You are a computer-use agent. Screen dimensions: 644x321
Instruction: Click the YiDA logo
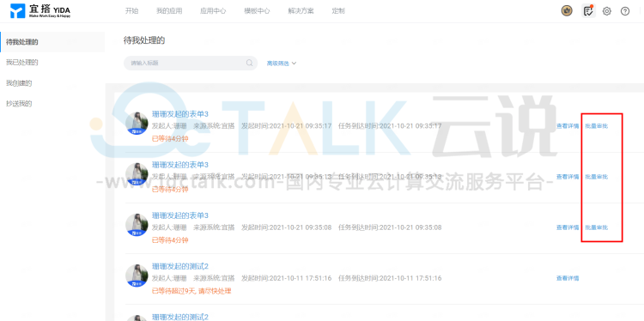tap(40, 11)
